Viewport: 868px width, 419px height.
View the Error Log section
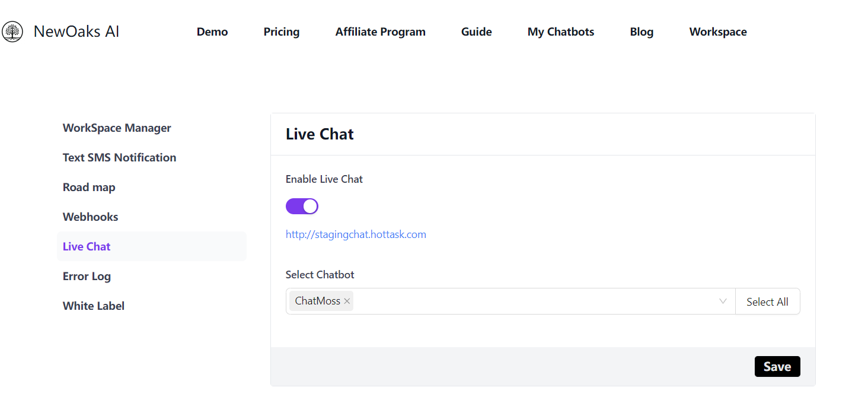pos(87,277)
